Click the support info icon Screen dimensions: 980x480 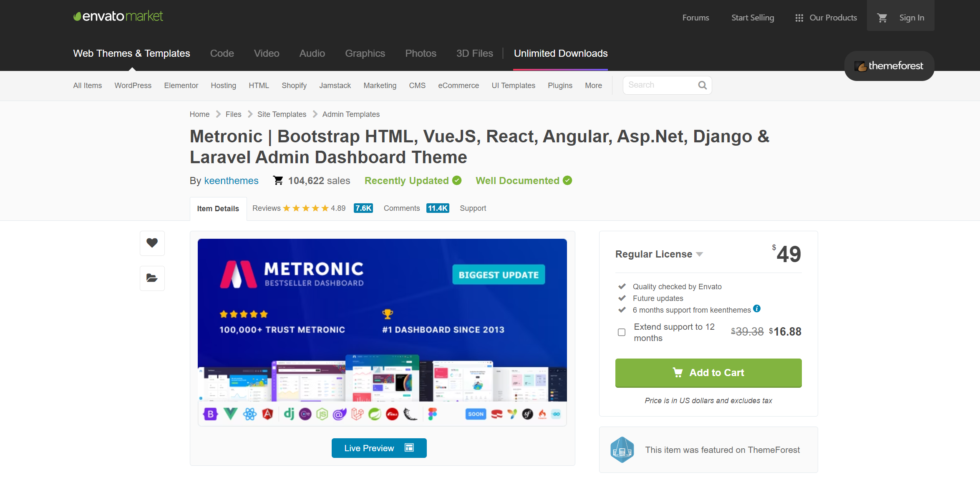[x=757, y=309]
